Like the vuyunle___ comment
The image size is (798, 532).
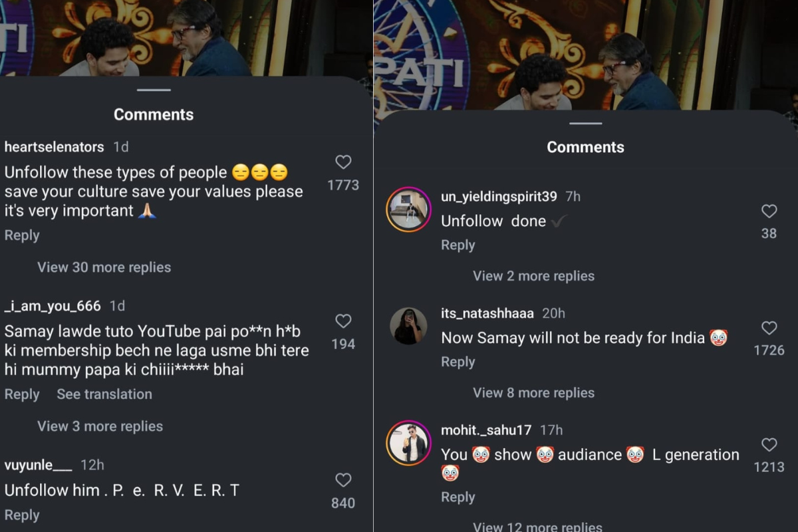click(x=343, y=480)
